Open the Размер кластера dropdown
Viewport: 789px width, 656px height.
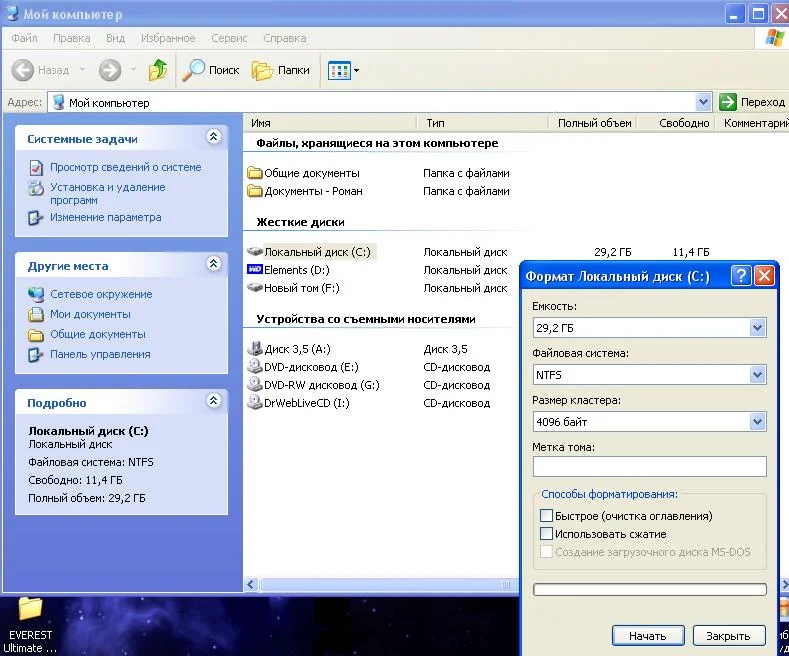point(757,422)
